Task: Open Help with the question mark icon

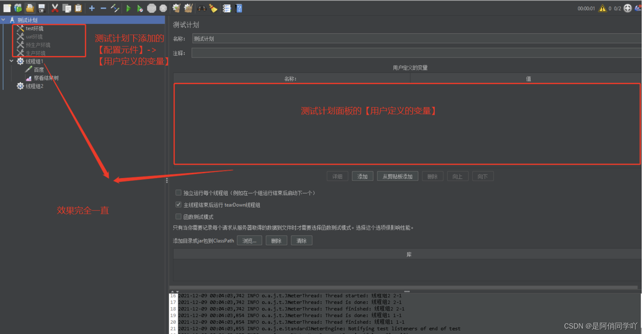Action: click(x=239, y=8)
